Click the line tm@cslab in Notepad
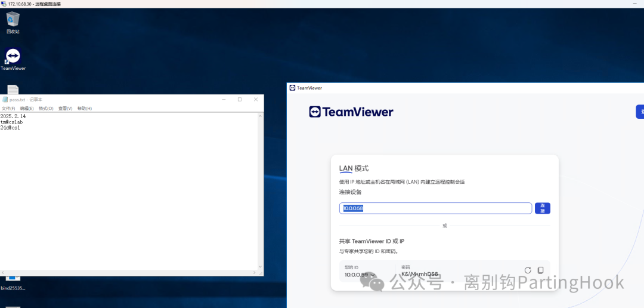The height and width of the screenshot is (308, 644). (12, 122)
